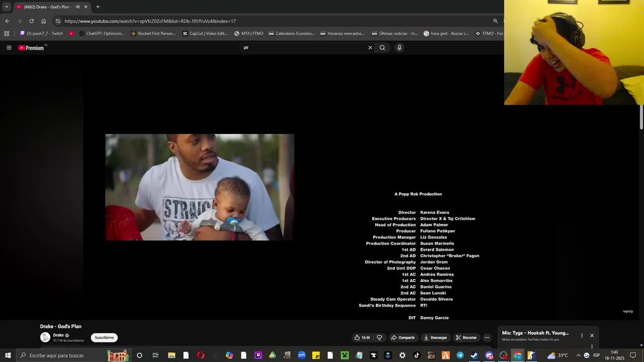Screen dimensions: 644x362
Task: Open CapCut | Video Edit bookmark
Action: click(205, 34)
